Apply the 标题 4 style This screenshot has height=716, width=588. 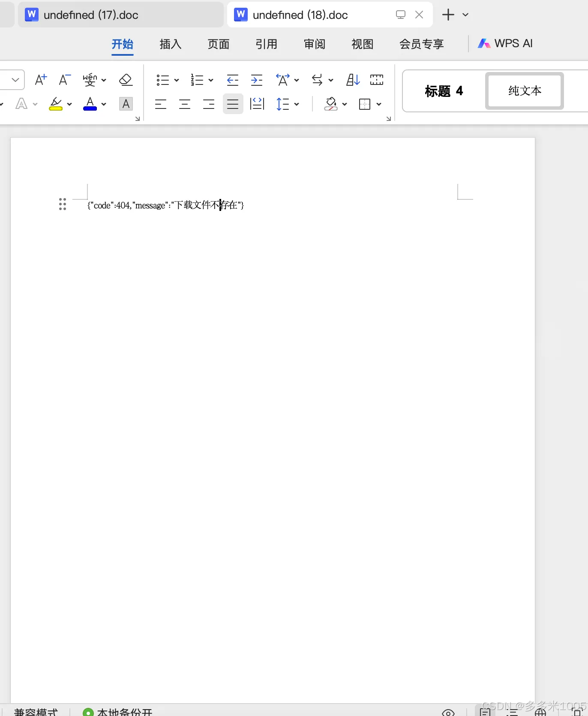pyautogui.click(x=444, y=91)
